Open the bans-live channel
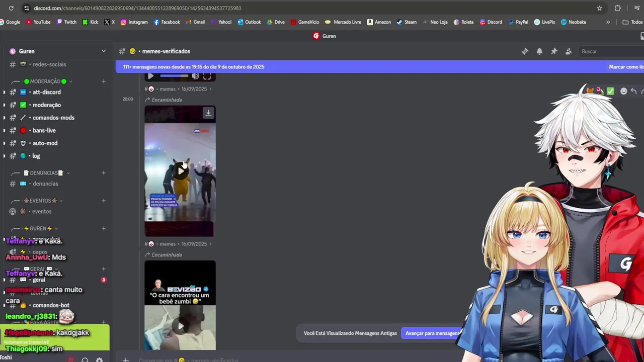644x362 pixels. (x=57, y=131)
